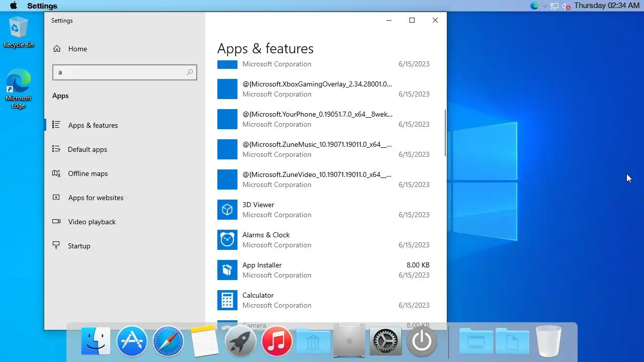Open the library folder in dock
This screenshot has width=644, height=362.
313,341
